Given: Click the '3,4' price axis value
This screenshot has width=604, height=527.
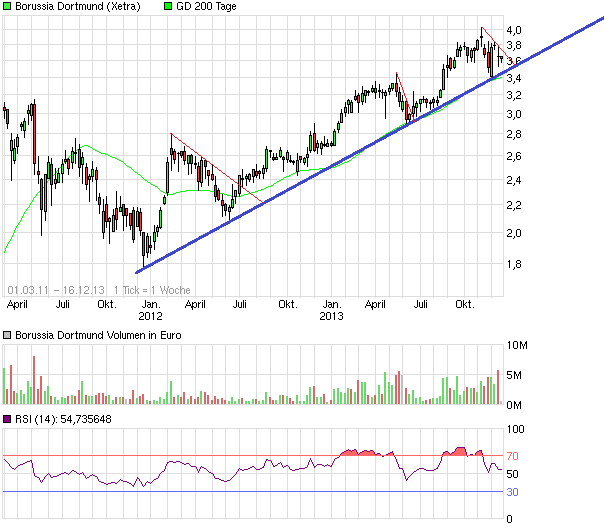Looking at the screenshot, I should [x=514, y=78].
